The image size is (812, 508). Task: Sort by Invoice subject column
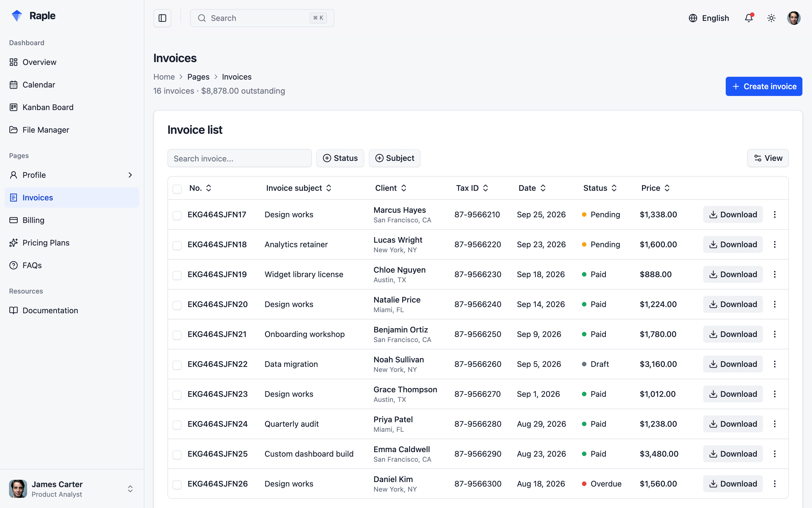click(x=329, y=188)
